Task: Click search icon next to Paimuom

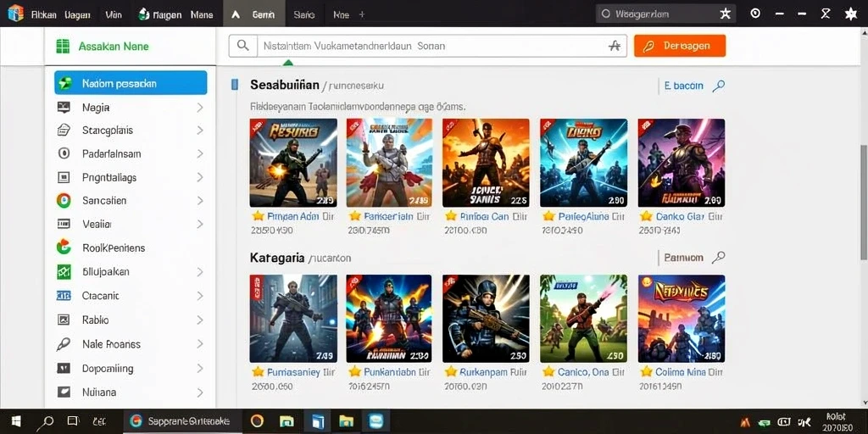Action: [719, 257]
